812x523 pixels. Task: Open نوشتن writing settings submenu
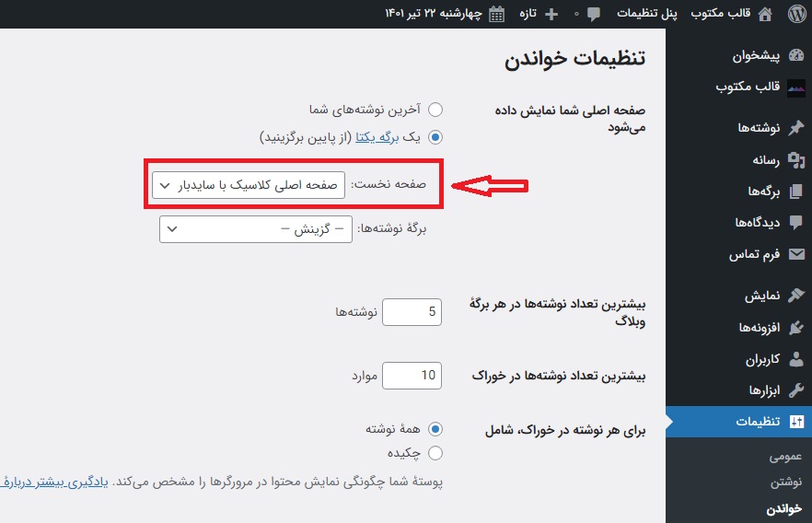tap(786, 482)
